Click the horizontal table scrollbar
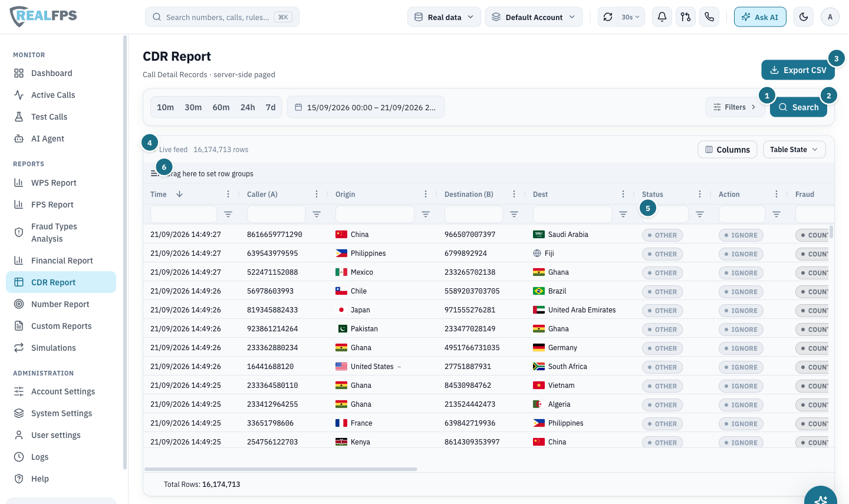Screen dimensions: 849x504 [x=281, y=469]
